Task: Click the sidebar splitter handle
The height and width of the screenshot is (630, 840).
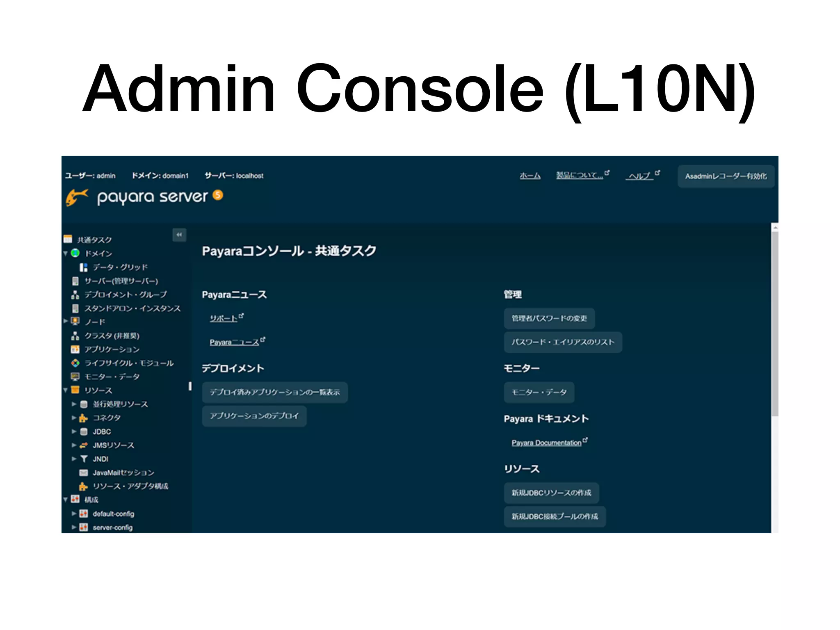Action: (190, 386)
